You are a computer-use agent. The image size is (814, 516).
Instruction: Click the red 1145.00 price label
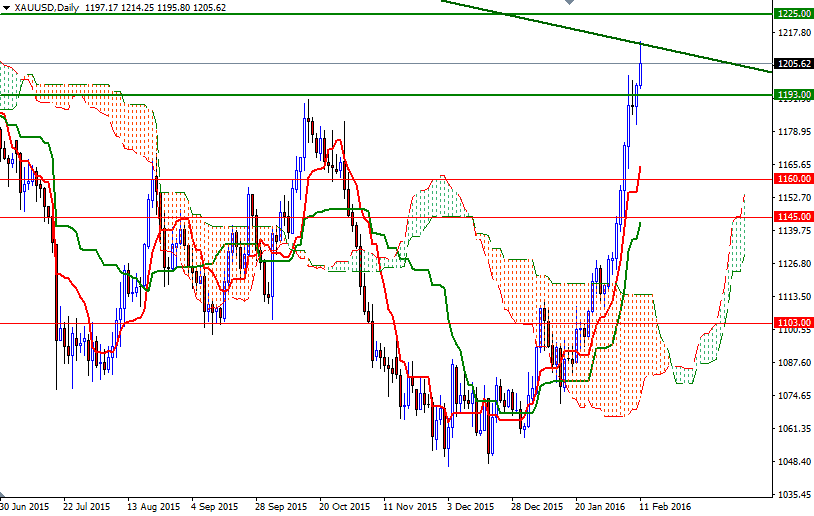pyautogui.click(x=793, y=216)
